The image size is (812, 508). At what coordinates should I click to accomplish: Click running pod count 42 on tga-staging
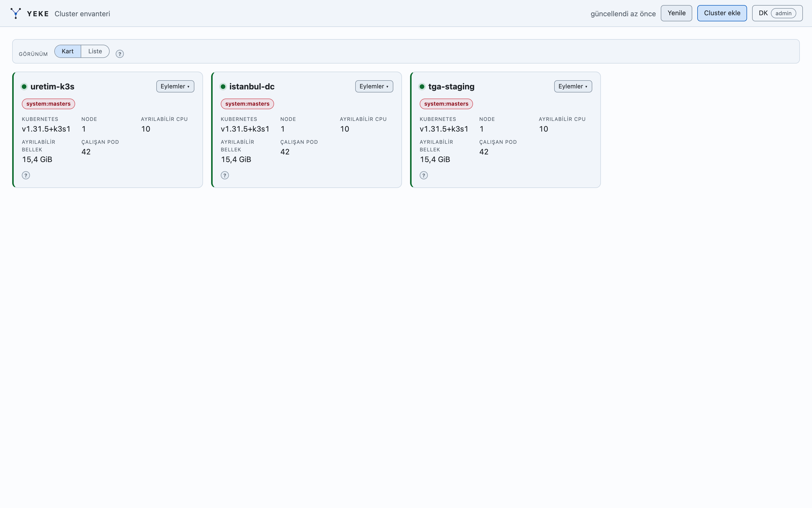pyautogui.click(x=484, y=152)
